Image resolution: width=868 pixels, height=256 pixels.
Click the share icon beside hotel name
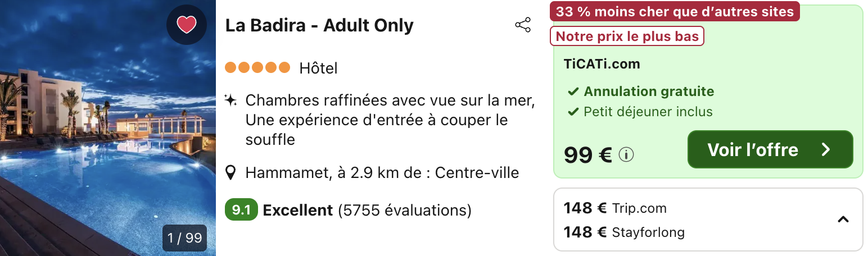[x=523, y=25]
